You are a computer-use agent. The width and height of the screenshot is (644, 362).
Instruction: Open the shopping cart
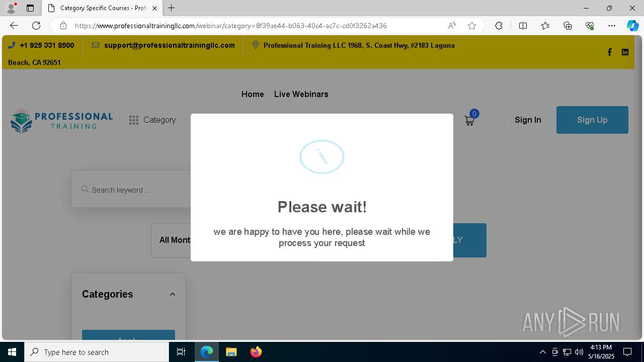point(469,120)
